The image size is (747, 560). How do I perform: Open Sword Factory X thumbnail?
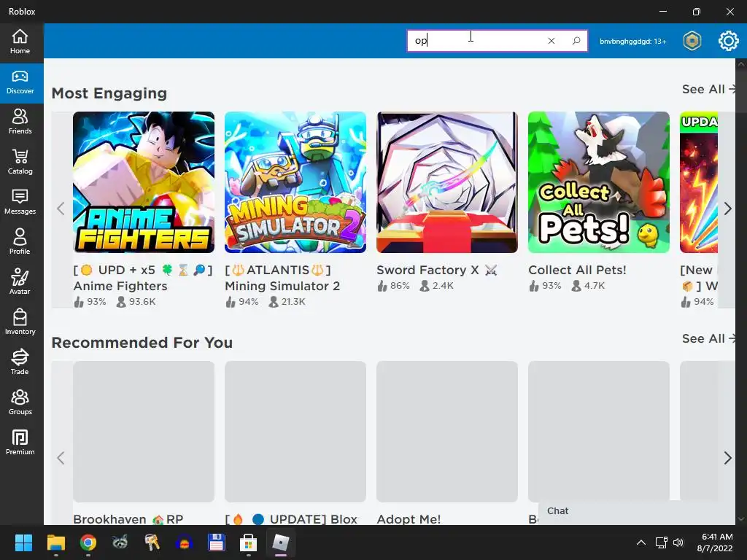(x=447, y=182)
